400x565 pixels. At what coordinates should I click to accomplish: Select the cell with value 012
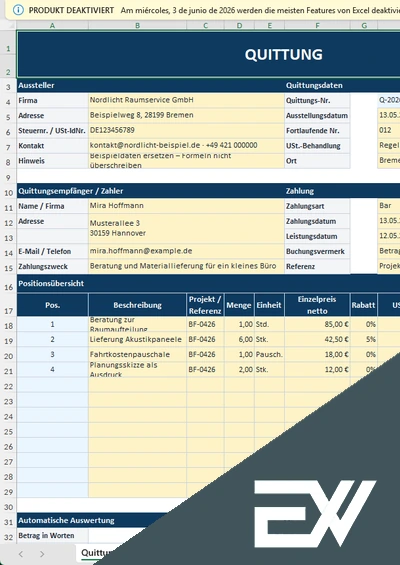click(x=389, y=130)
